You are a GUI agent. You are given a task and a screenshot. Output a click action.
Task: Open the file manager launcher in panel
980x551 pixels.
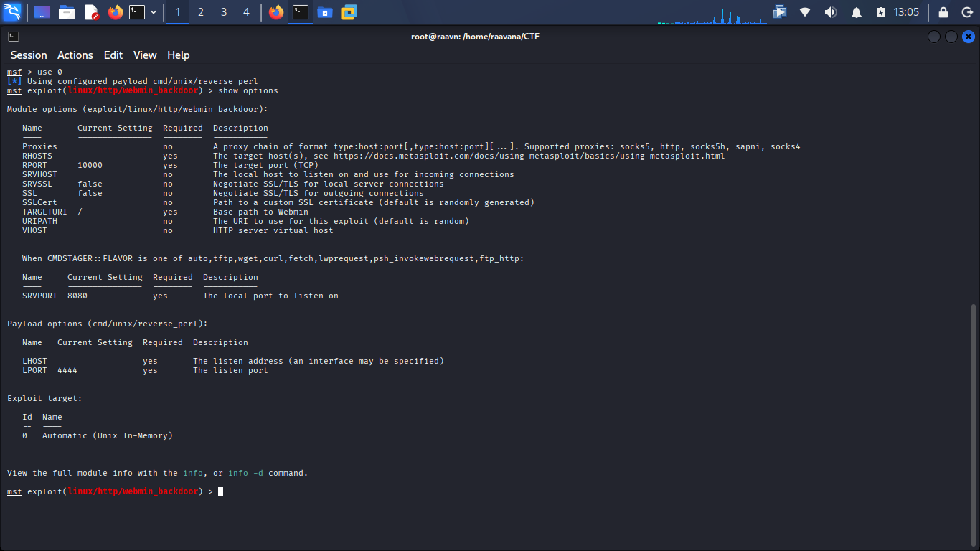(x=67, y=12)
